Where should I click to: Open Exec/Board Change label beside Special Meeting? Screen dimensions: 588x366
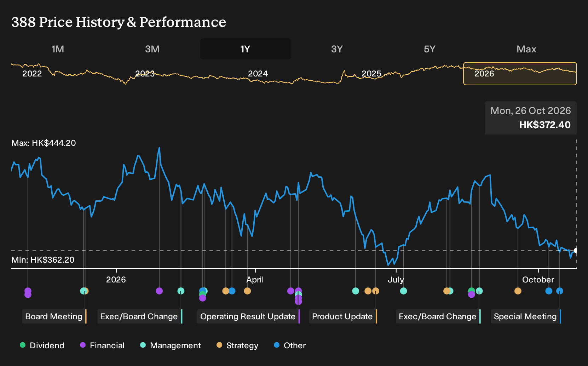(x=438, y=316)
